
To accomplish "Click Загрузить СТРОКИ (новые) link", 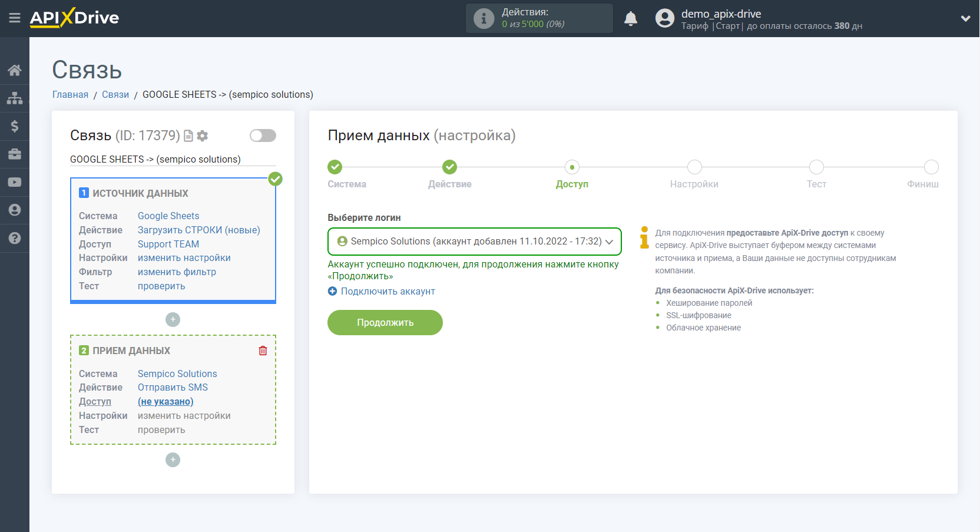I will [199, 230].
